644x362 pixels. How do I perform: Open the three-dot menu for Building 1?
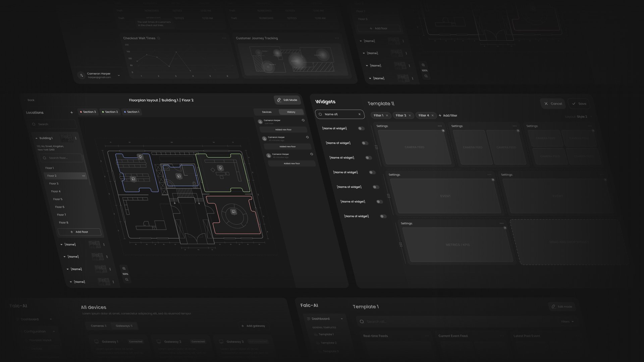(76, 138)
